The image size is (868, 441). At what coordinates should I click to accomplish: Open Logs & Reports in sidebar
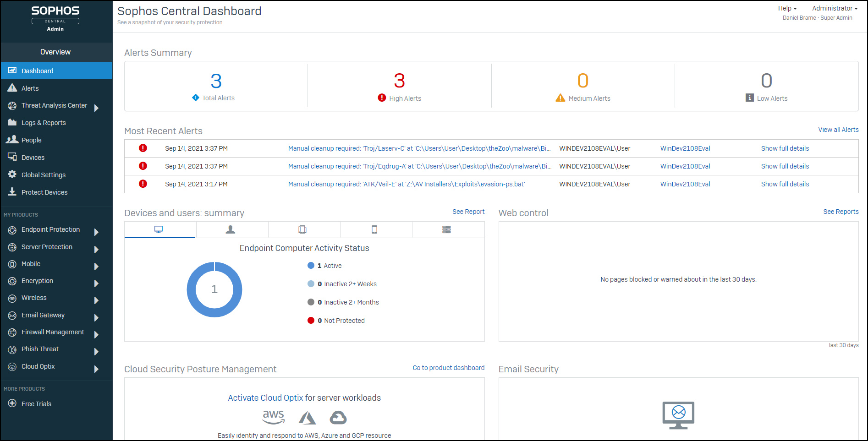tap(44, 123)
